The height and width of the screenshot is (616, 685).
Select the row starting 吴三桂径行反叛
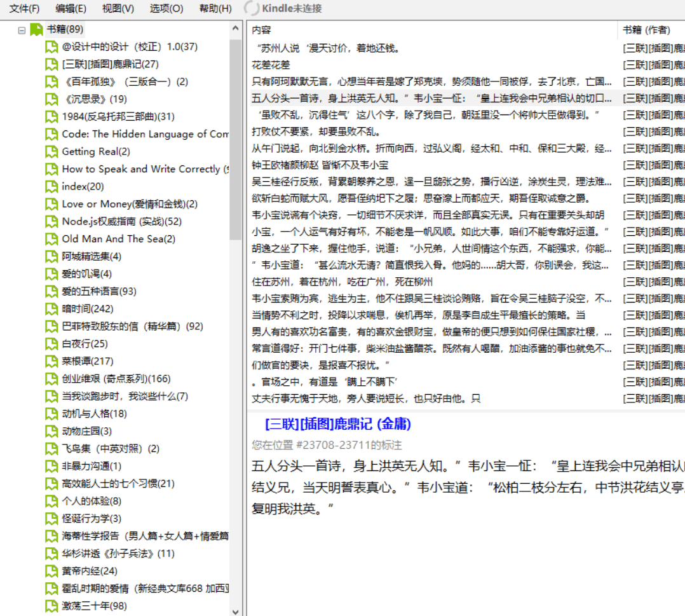tap(431, 182)
